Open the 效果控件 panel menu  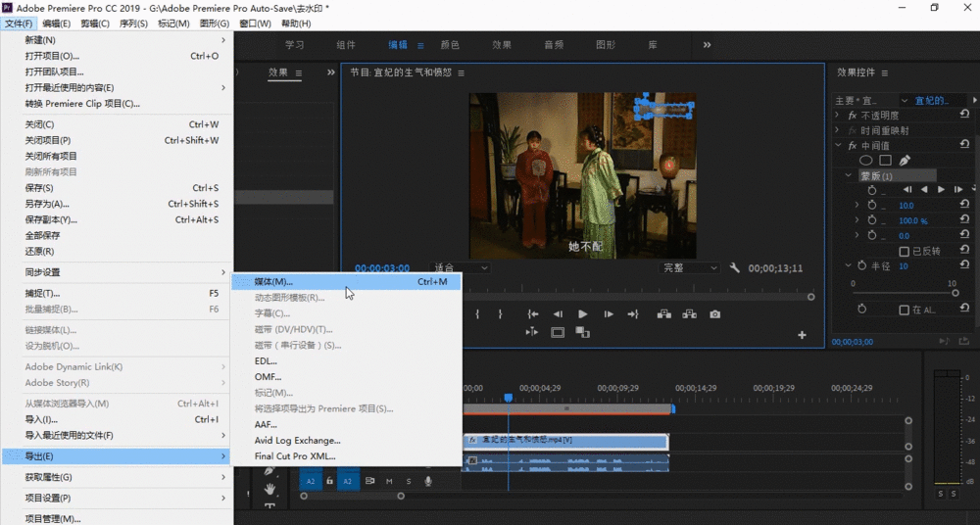pos(884,73)
